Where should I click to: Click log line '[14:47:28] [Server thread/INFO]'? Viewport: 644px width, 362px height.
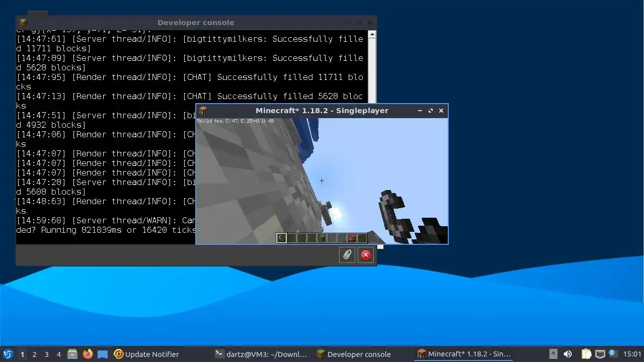[x=106, y=182]
